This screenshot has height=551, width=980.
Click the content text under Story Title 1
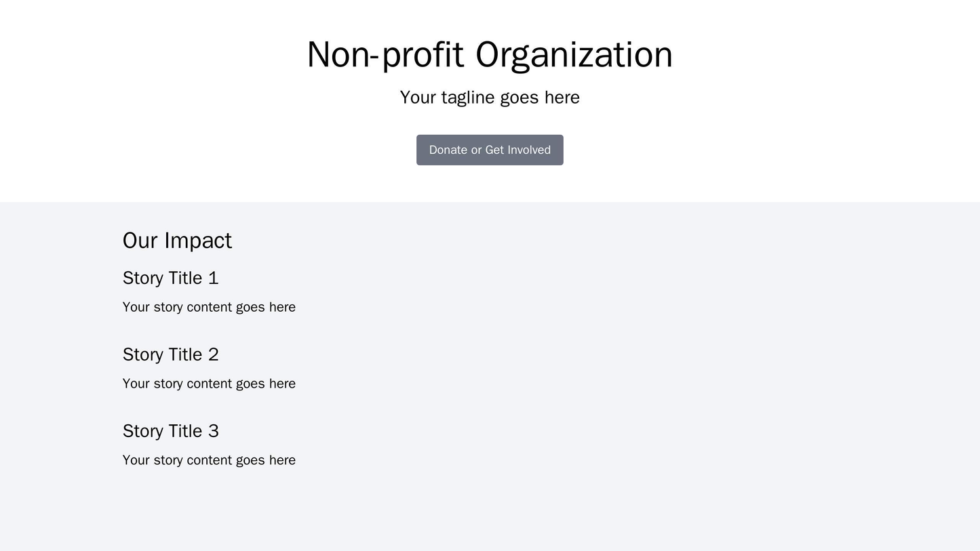pos(208,307)
